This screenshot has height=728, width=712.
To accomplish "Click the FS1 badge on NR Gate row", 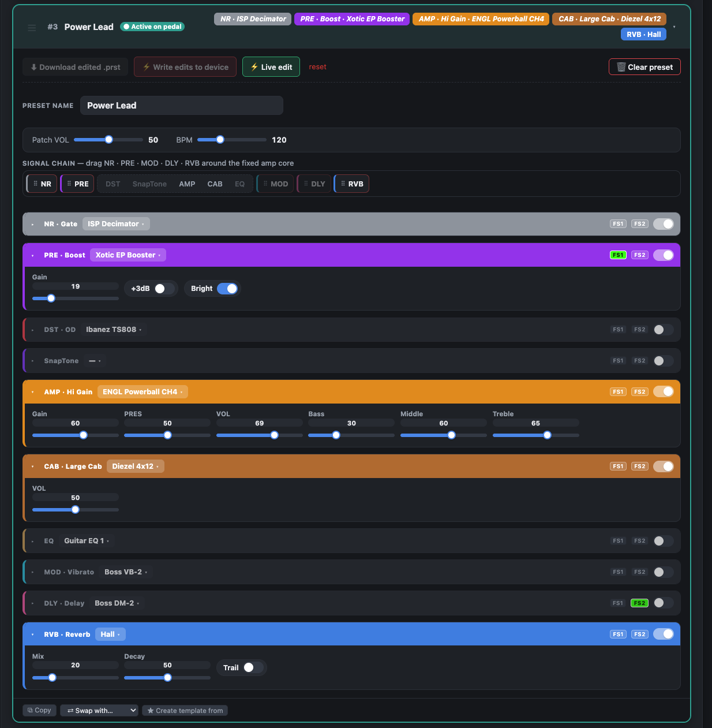I will click(x=618, y=224).
